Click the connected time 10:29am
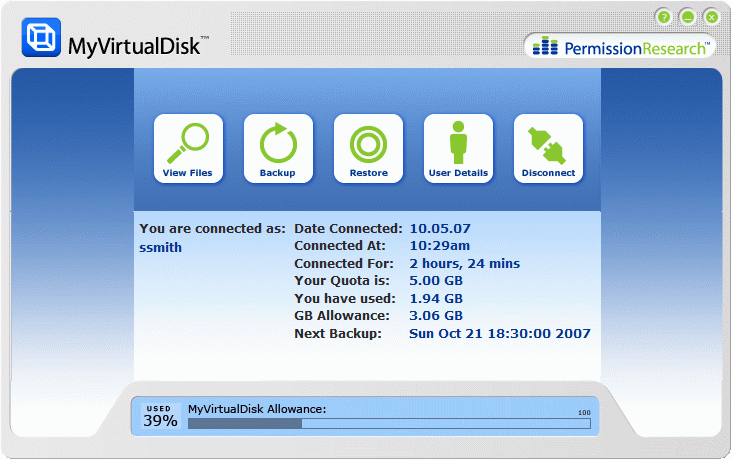Image resolution: width=732 pixels, height=460 pixels. [x=440, y=246]
